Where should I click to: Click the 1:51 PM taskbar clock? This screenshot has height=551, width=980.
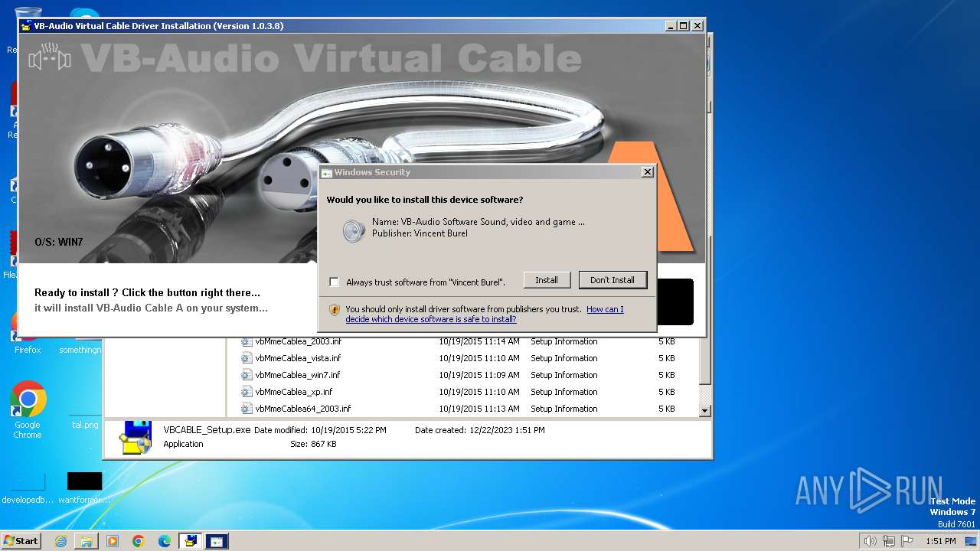940,541
